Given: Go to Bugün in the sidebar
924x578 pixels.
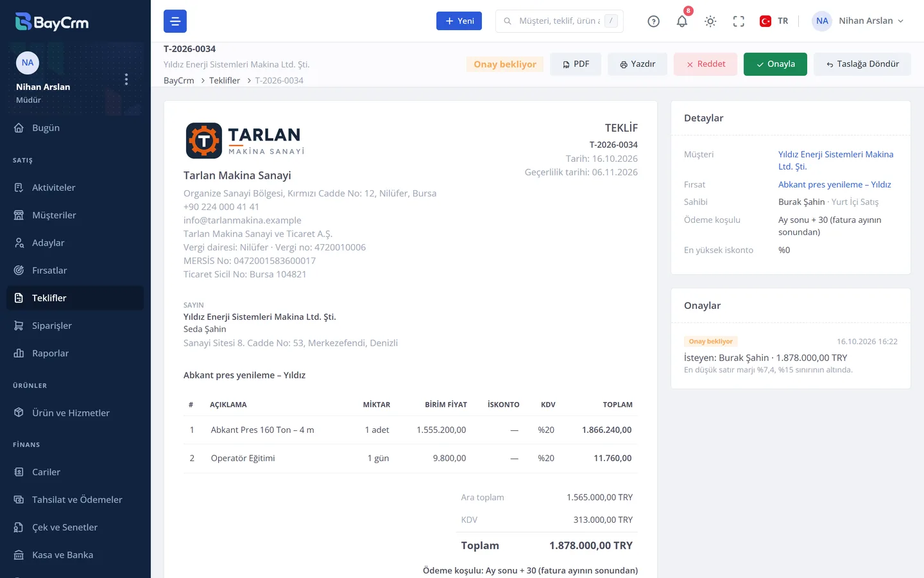Looking at the screenshot, I should pos(75,128).
